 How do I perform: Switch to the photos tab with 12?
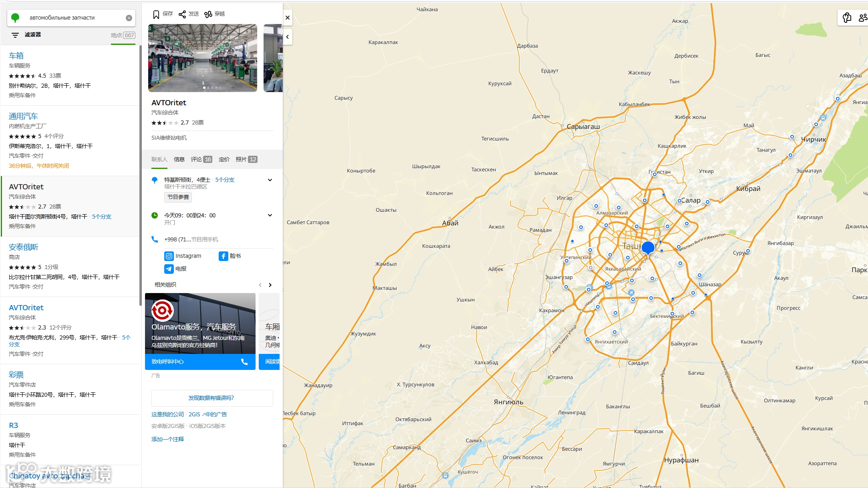coord(246,159)
